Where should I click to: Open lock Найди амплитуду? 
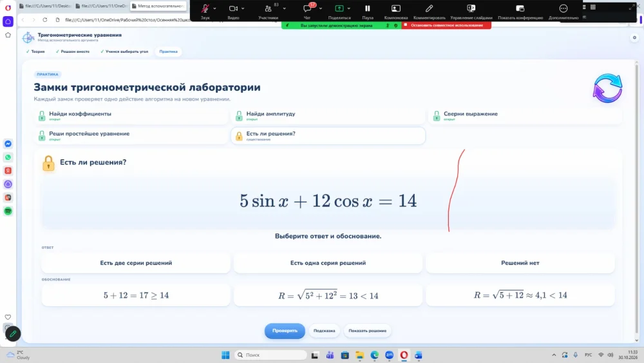(x=328, y=116)
